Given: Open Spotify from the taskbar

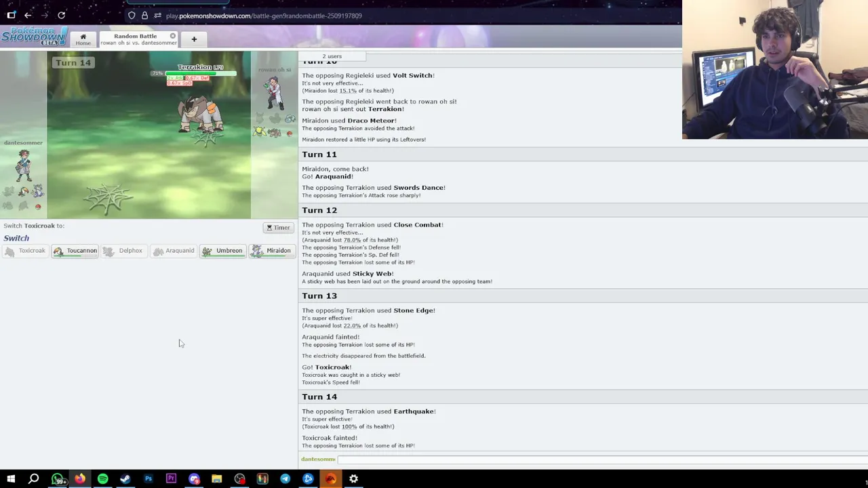Looking at the screenshot, I should click(102, 479).
